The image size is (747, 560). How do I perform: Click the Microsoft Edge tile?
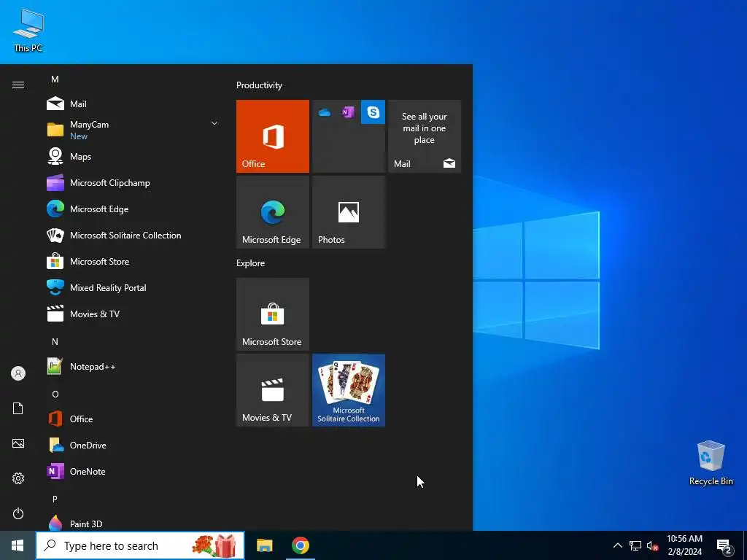pos(273,212)
